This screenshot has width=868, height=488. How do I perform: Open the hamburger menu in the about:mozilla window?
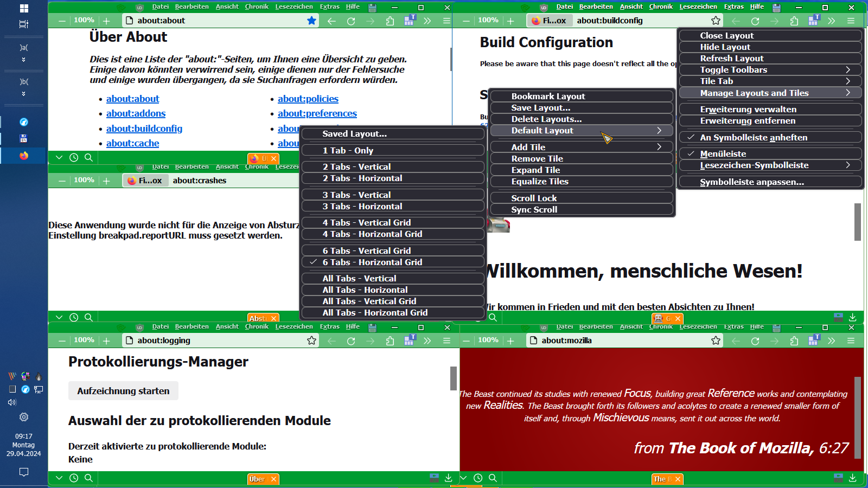[851, 341]
